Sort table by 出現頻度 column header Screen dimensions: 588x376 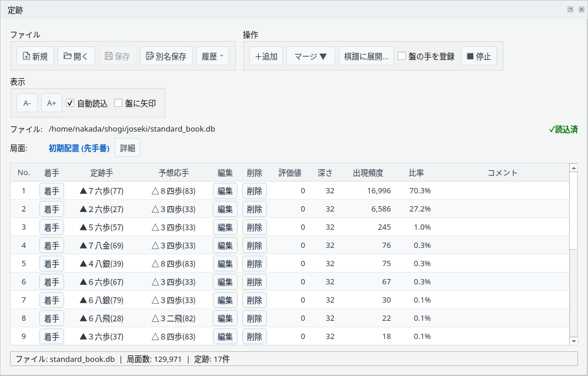(x=368, y=173)
